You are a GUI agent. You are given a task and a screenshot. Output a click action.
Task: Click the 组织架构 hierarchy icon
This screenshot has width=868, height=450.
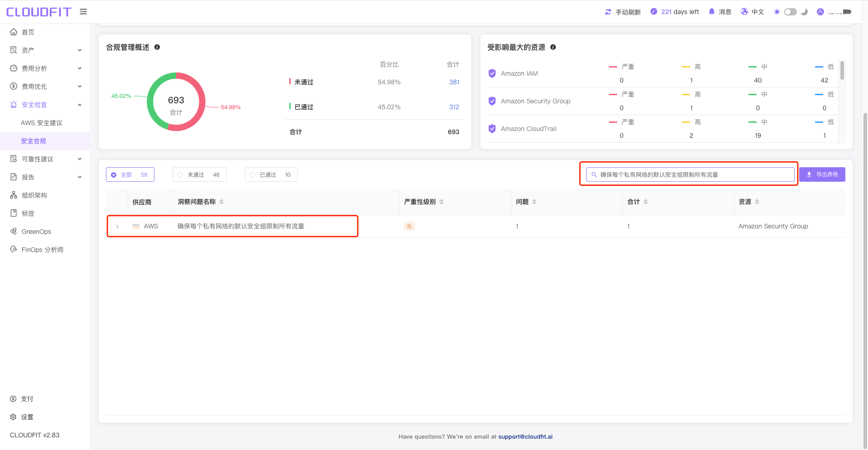click(x=14, y=195)
